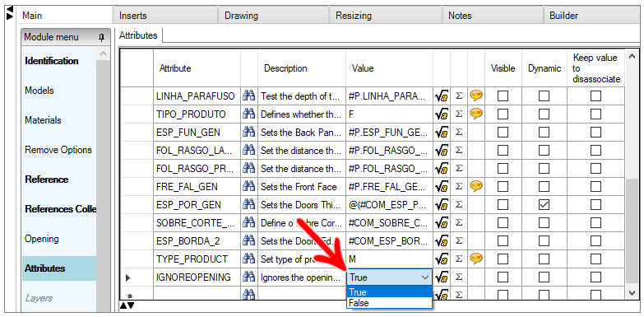Pin the Module menu panel
The image size is (644, 317).
101,37
